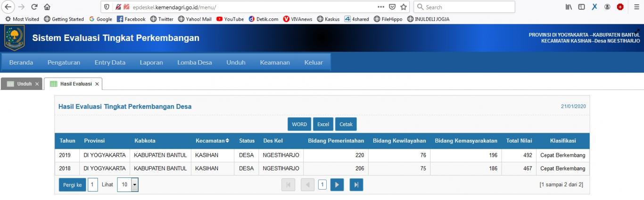
Task: Click the Klasifikasi column header
Action: coord(562,141)
